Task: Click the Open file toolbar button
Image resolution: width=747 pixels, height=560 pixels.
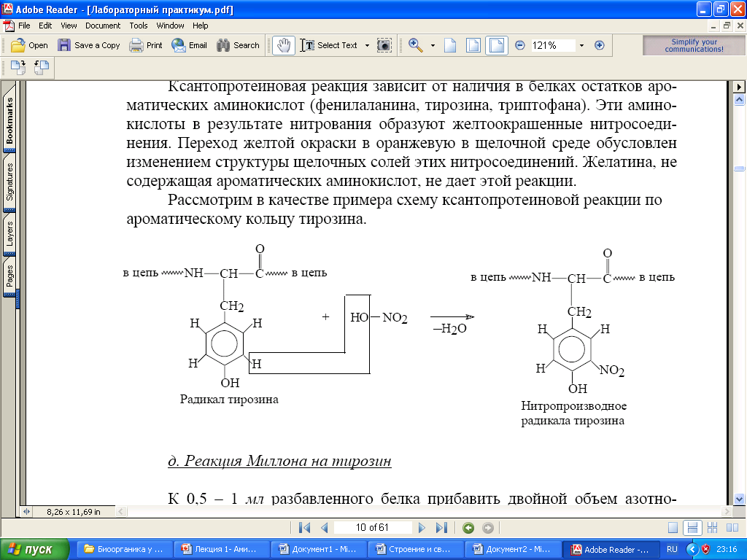Action: (x=29, y=45)
